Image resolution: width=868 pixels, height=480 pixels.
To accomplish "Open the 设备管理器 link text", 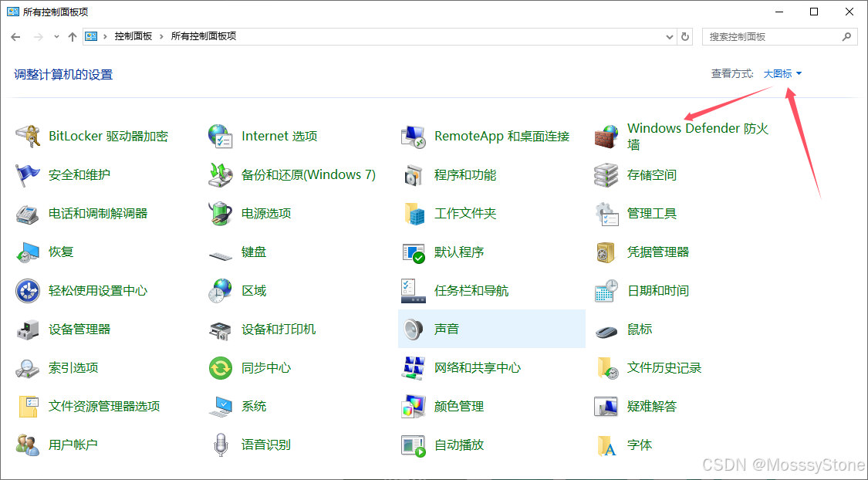I will [79, 330].
